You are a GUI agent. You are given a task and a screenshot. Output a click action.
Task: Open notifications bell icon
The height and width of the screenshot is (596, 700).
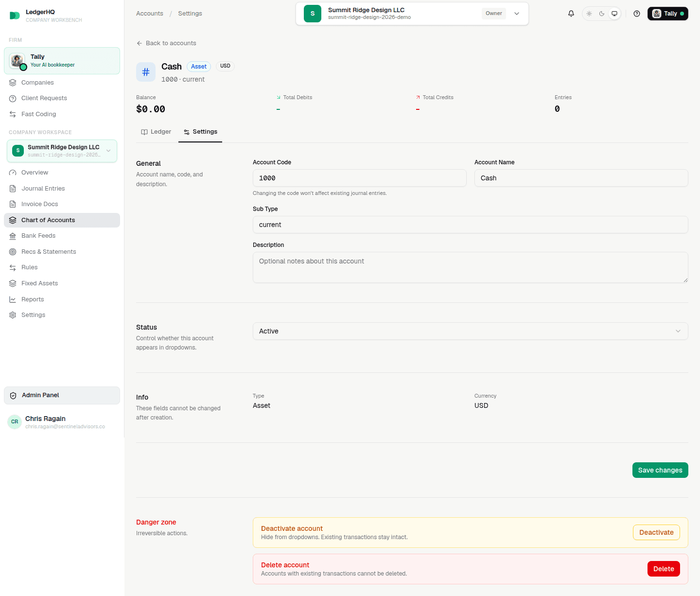571,14
